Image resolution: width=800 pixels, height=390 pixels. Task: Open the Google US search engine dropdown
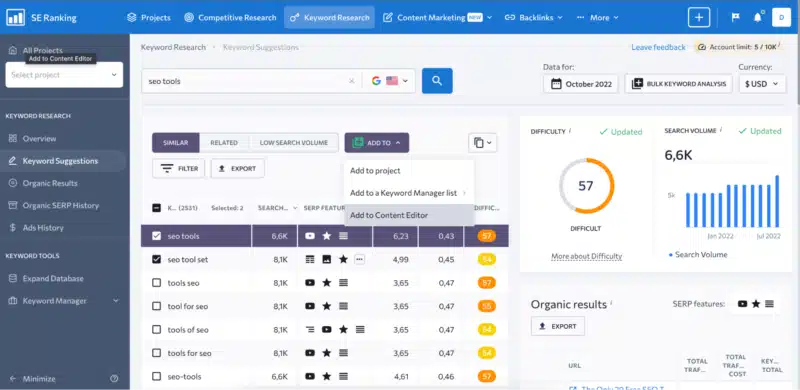390,81
